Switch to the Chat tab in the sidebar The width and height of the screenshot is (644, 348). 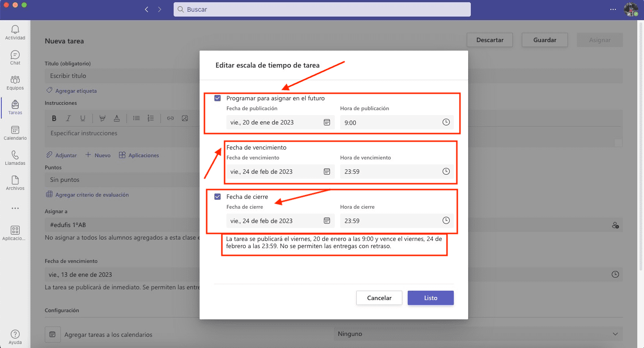15,57
